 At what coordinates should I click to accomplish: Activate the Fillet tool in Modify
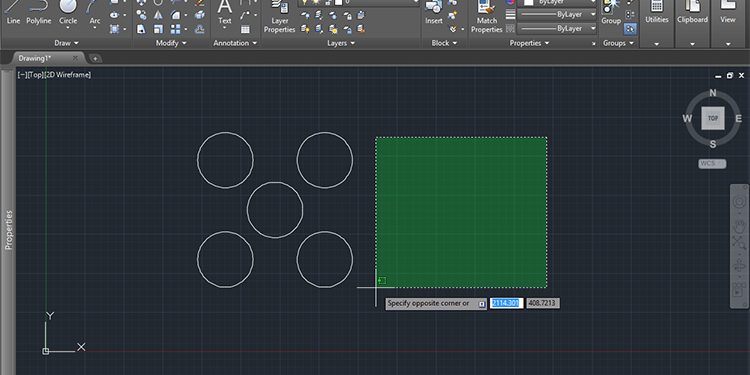click(x=176, y=15)
